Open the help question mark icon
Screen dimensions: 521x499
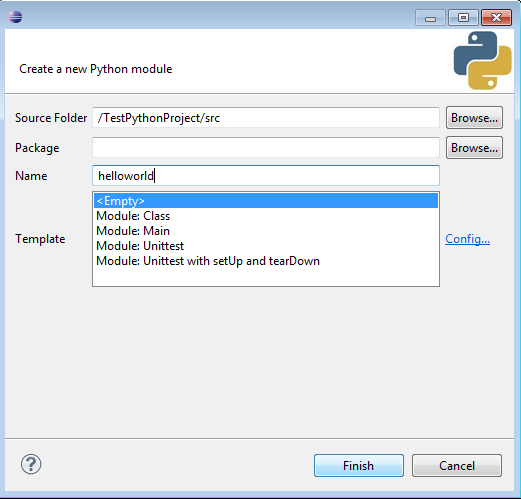tap(31, 464)
